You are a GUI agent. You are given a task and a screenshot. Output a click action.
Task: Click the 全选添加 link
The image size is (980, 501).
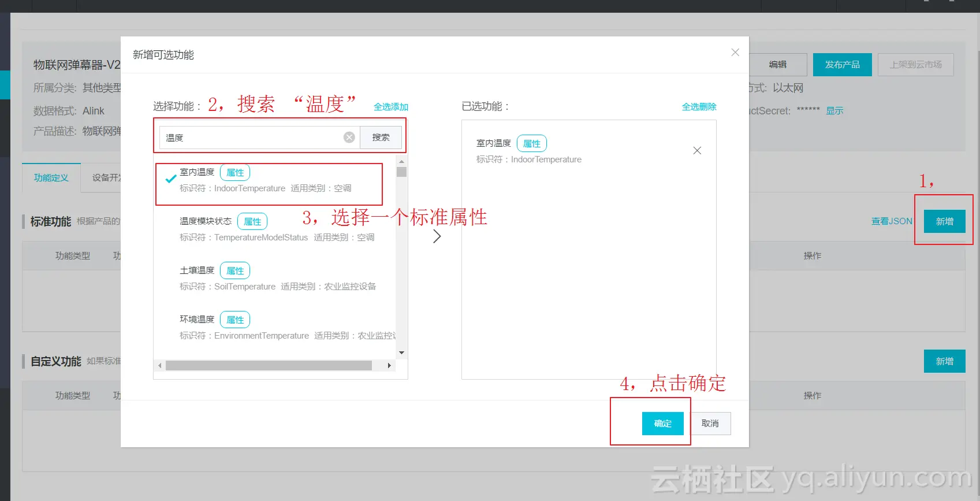pyautogui.click(x=391, y=107)
